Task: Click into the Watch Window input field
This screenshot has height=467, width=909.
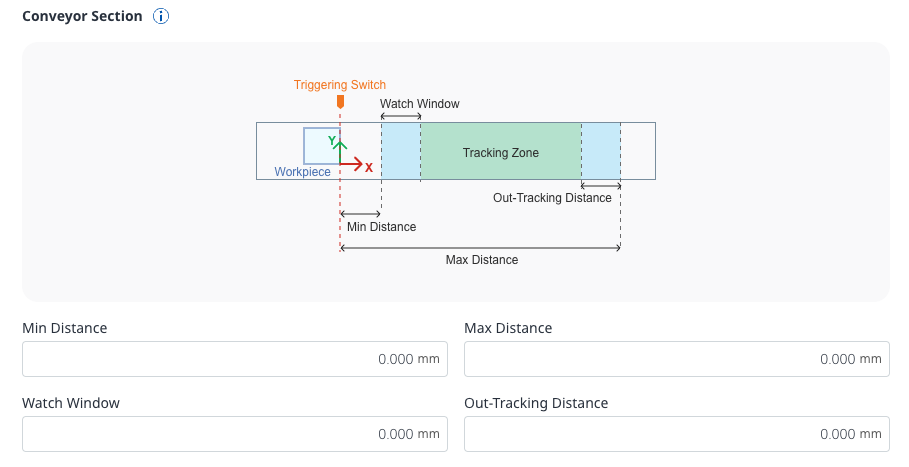Action: point(234,434)
